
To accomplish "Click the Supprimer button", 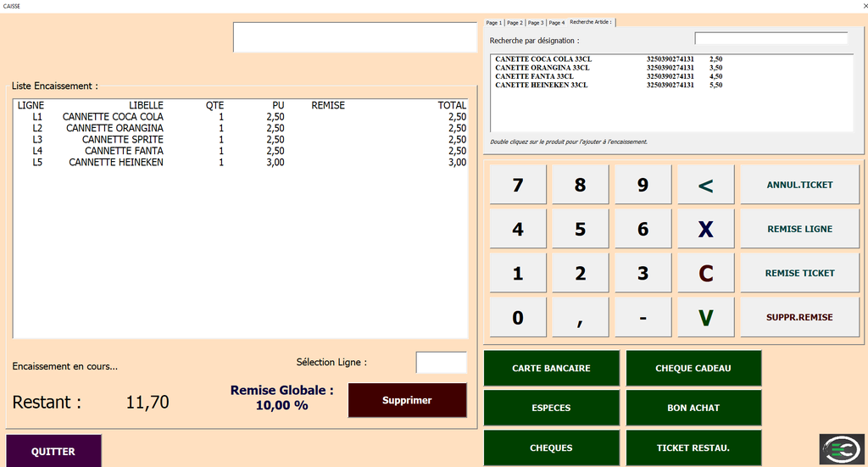I will click(x=407, y=400).
